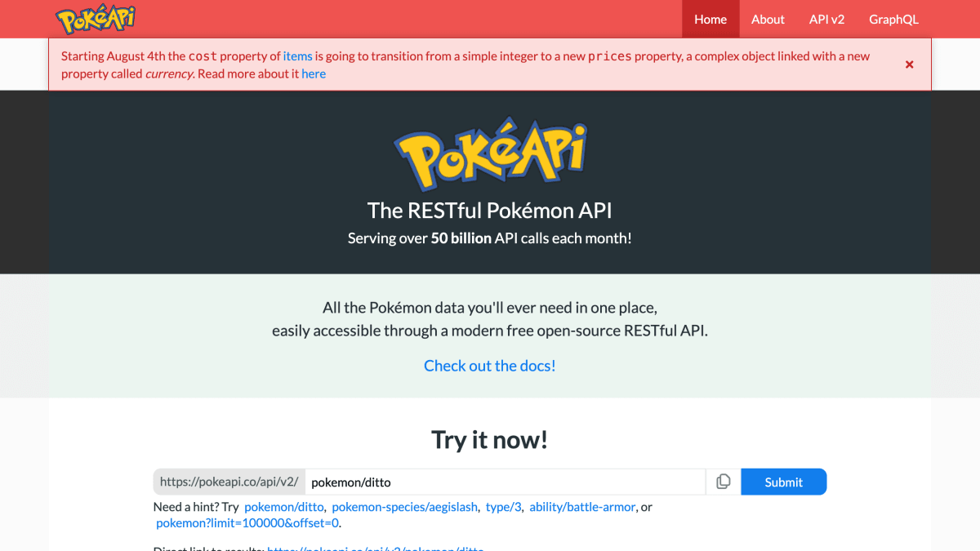Screen dimensions: 980x551
Task: Copy the URL with the clipboard icon
Action: tap(724, 482)
